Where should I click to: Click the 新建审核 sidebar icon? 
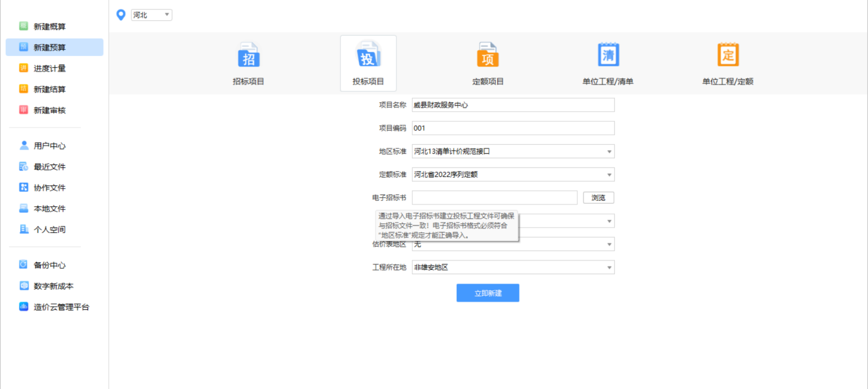pyautogui.click(x=24, y=110)
